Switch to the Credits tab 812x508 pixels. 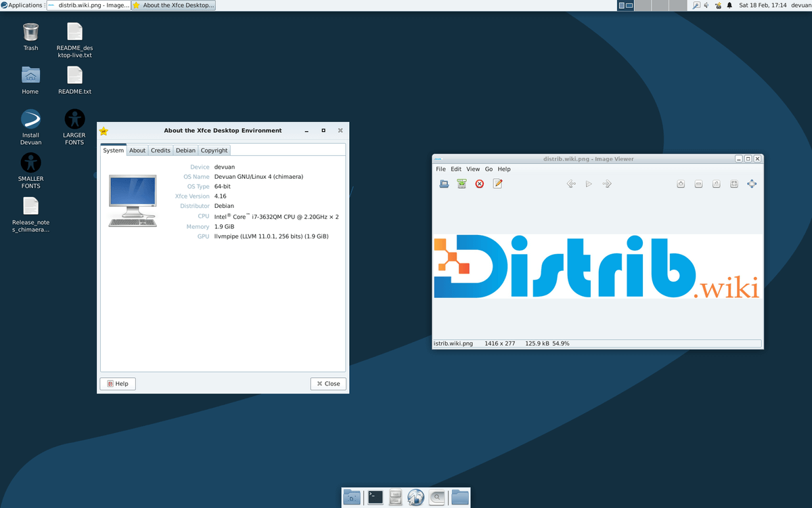(x=160, y=150)
